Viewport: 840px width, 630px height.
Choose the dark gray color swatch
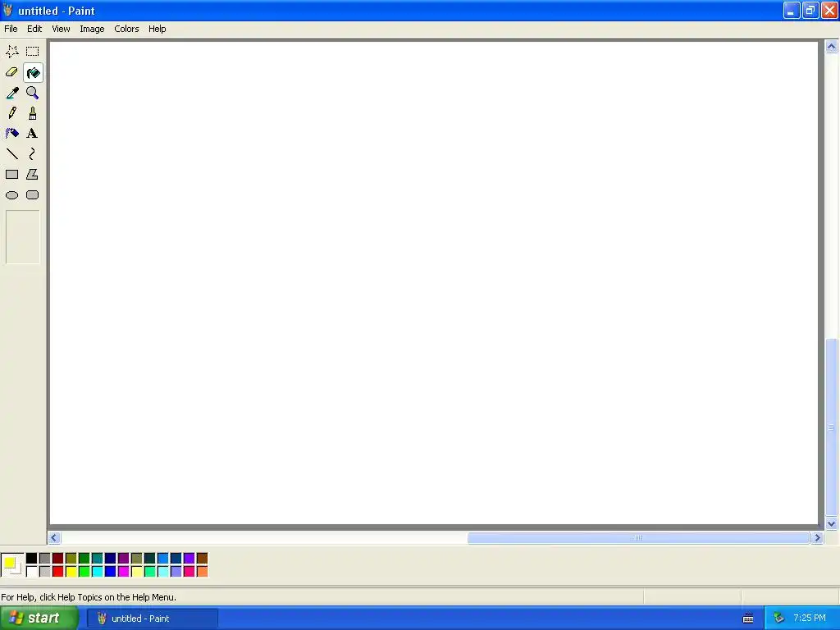click(x=44, y=558)
